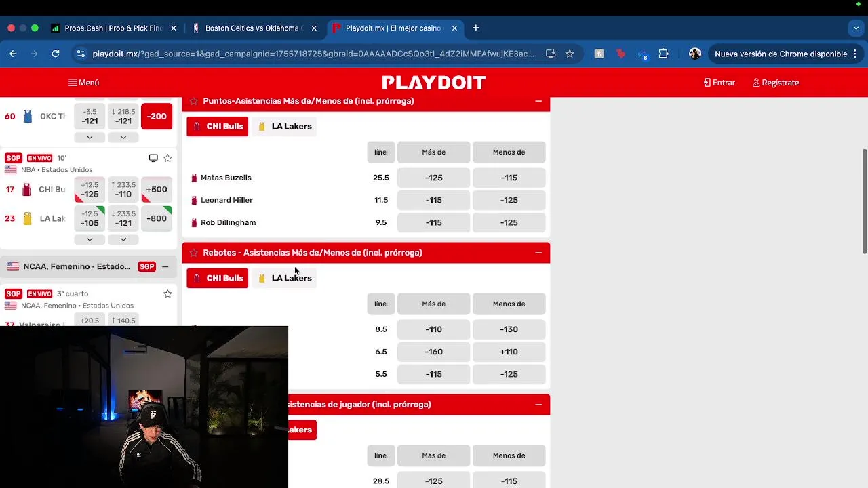The height and width of the screenshot is (488, 868).
Task: Bet Más de -115 for Rob Dillingham
Action: pos(434,222)
